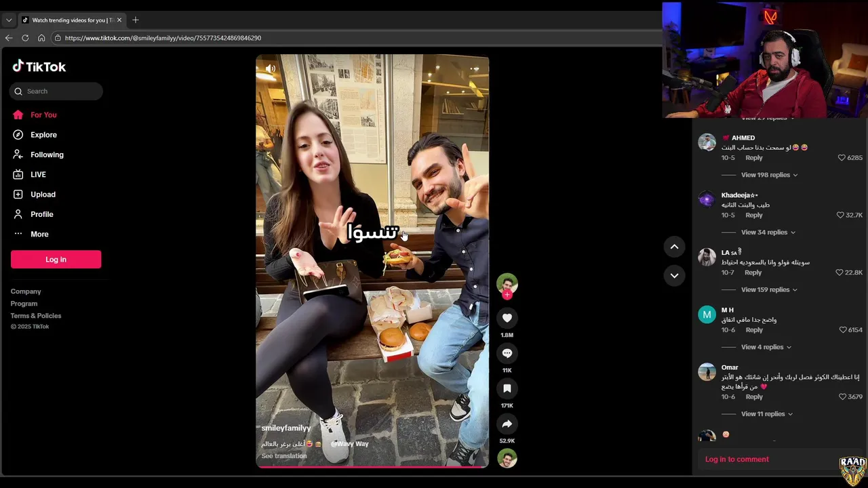Reload the browser page

pyautogui.click(x=25, y=38)
